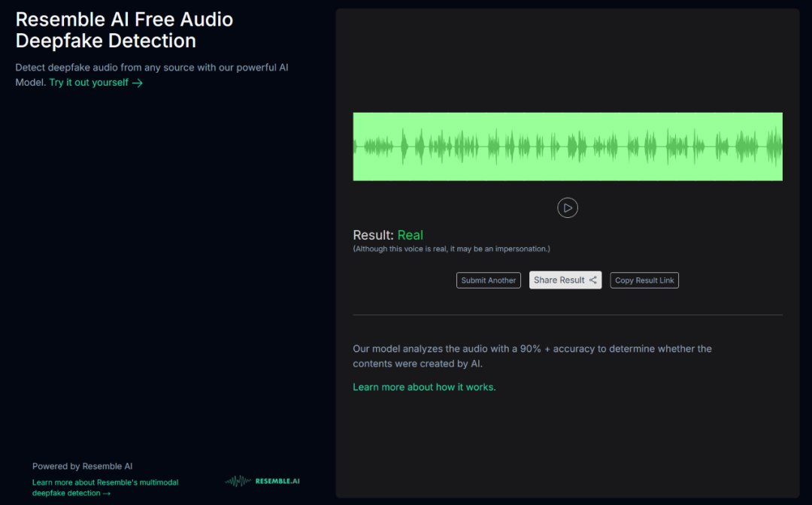Screen dimensions: 812x505
Task: Seek to the start of the waveform
Action: (356, 147)
